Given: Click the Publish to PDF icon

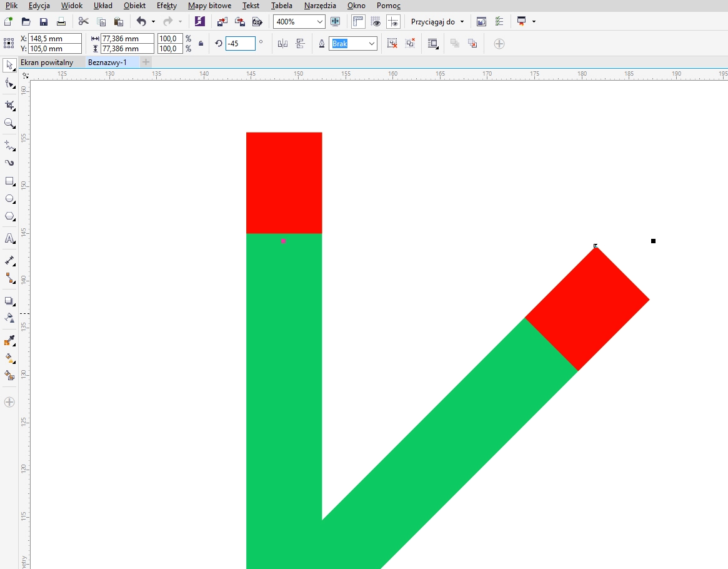Looking at the screenshot, I should pyautogui.click(x=257, y=22).
